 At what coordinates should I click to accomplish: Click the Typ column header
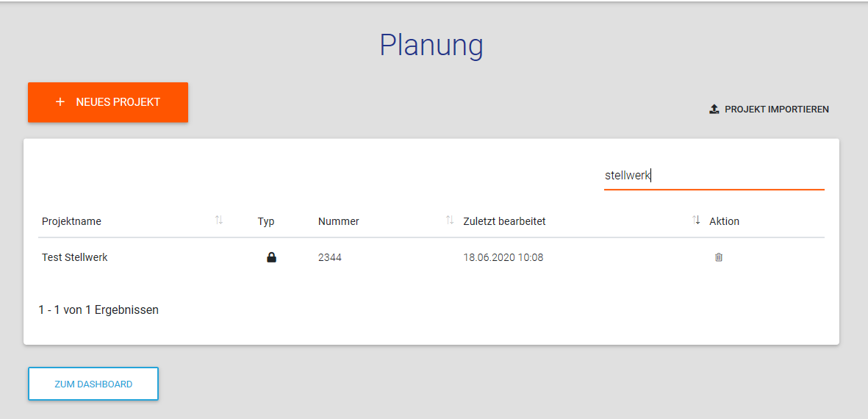click(x=266, y=221)
